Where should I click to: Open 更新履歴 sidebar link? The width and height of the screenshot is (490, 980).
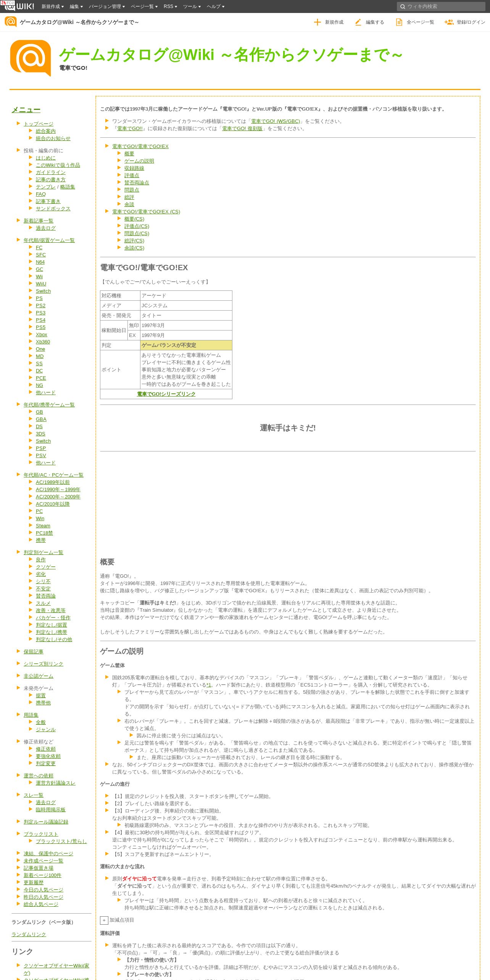[x=34, y=883]
